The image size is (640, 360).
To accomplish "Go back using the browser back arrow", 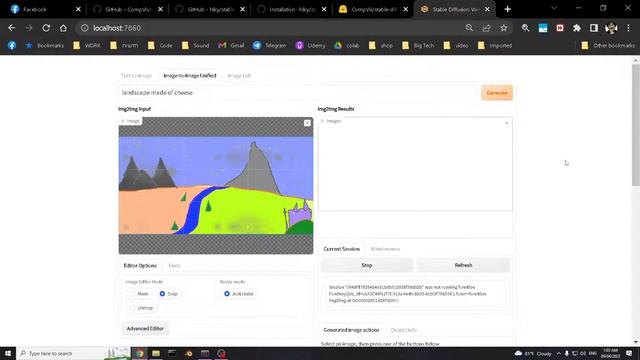I will coord(11,28).
